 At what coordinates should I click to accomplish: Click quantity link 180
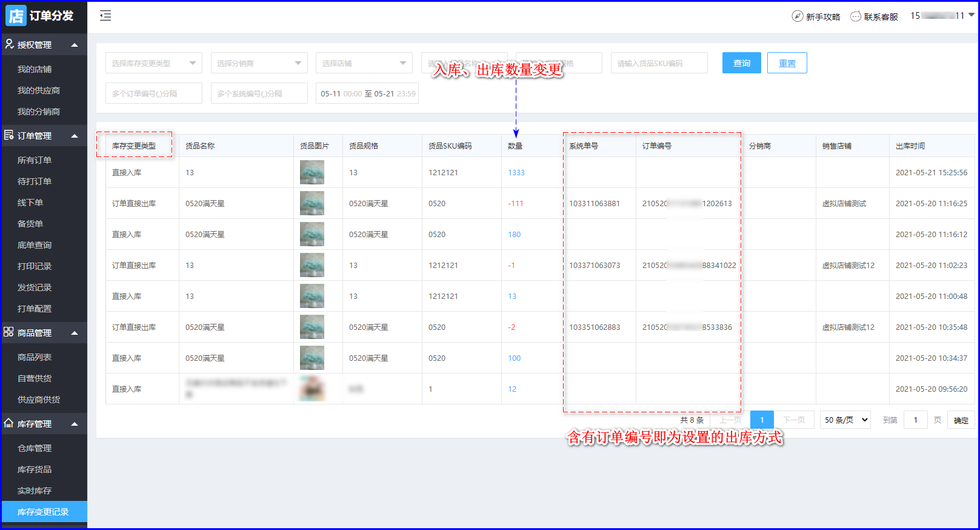click(x=515, y=235)
